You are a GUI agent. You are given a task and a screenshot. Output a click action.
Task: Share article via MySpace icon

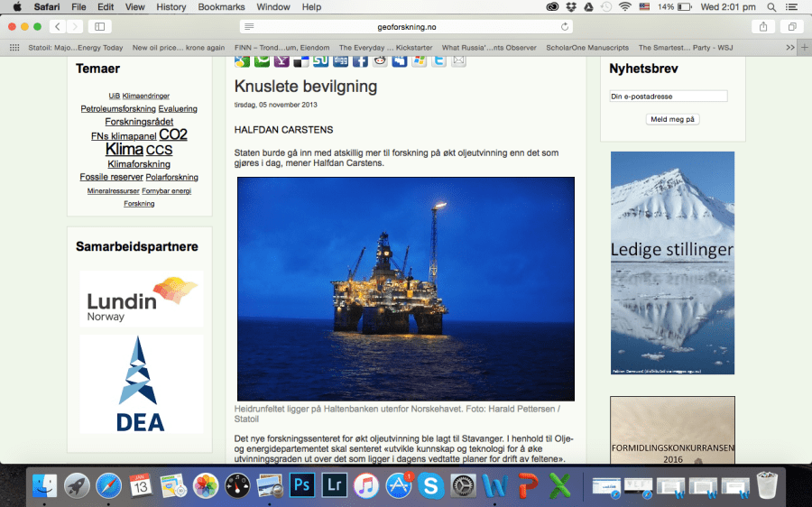(x=400, y=61)
